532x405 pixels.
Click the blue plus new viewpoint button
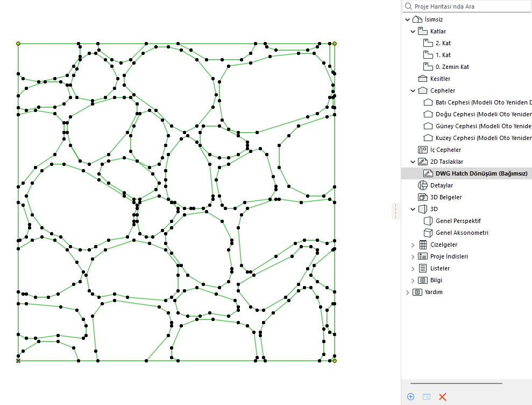click(x=410, y=396)
